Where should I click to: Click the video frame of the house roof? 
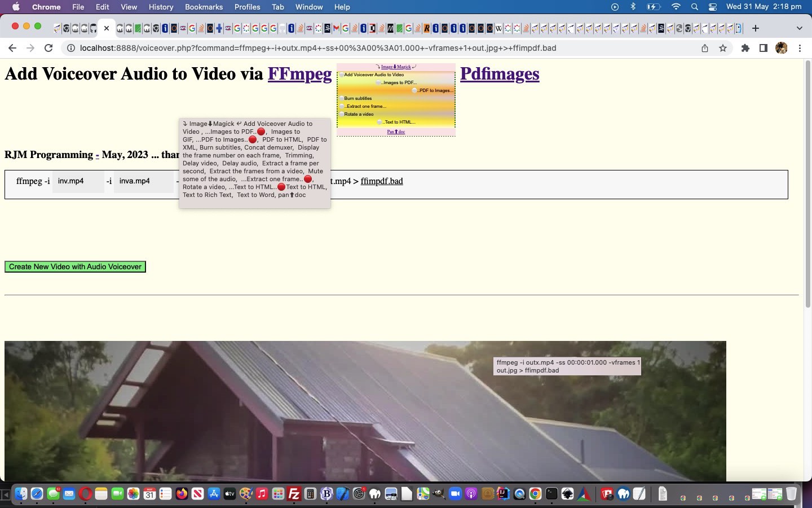click(365, 411)
